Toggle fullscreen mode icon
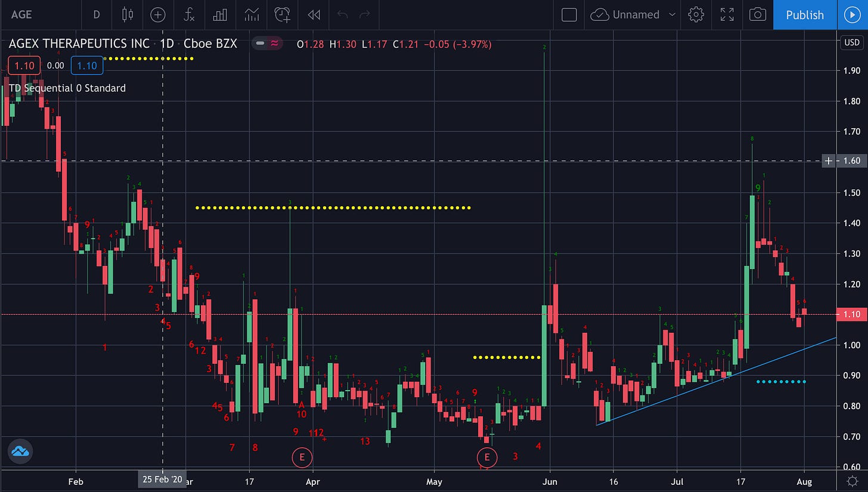Image resolution: width=868 pixels, height=492 pixels. point(727,14)
